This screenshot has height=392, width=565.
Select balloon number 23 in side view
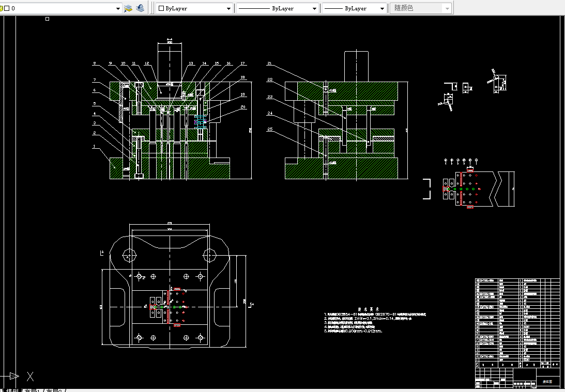click(270, 97)
